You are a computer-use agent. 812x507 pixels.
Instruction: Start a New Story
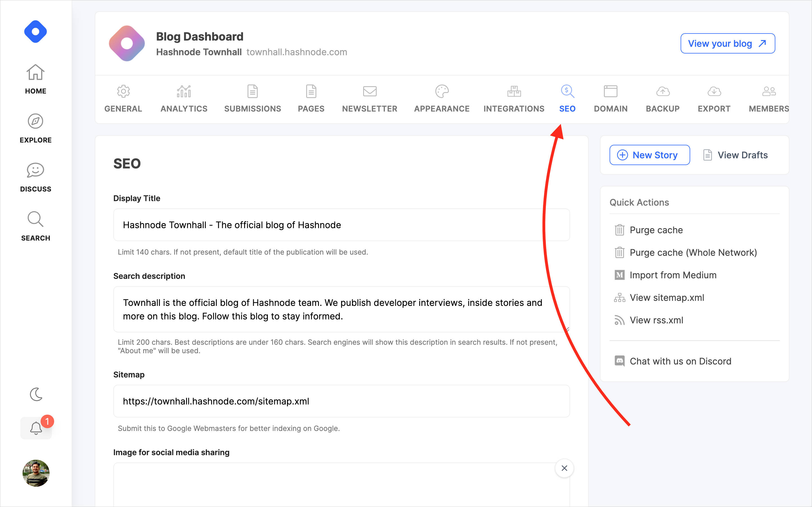(x=649, y=155)
